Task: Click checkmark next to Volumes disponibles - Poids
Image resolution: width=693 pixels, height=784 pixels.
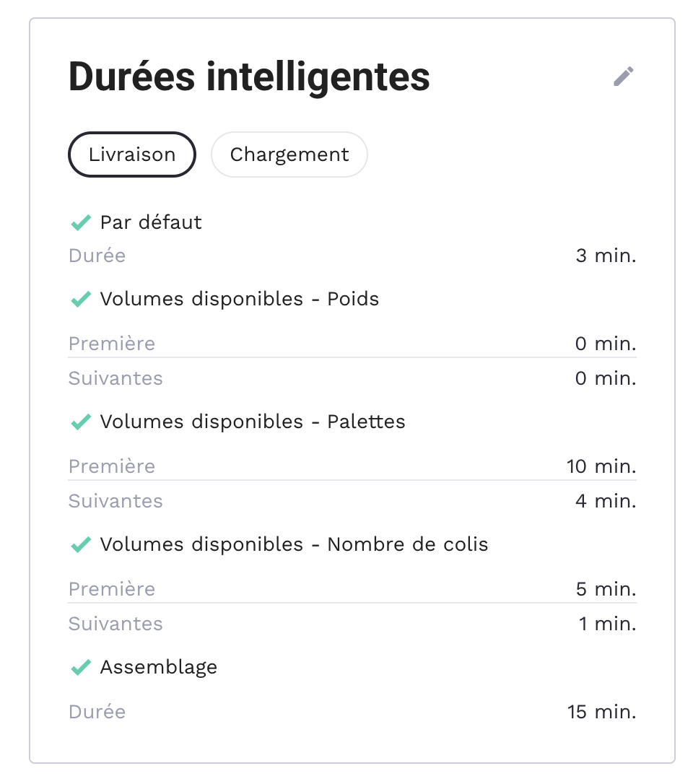Action: [80, 299]
